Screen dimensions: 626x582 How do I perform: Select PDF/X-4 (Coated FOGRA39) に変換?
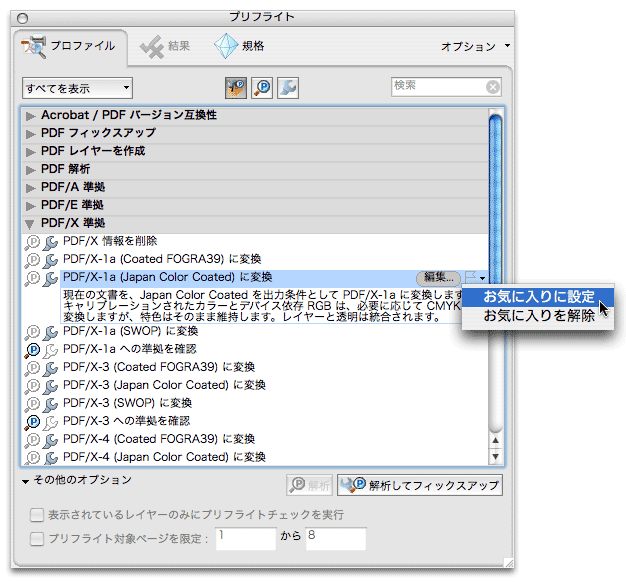(159, 439)
